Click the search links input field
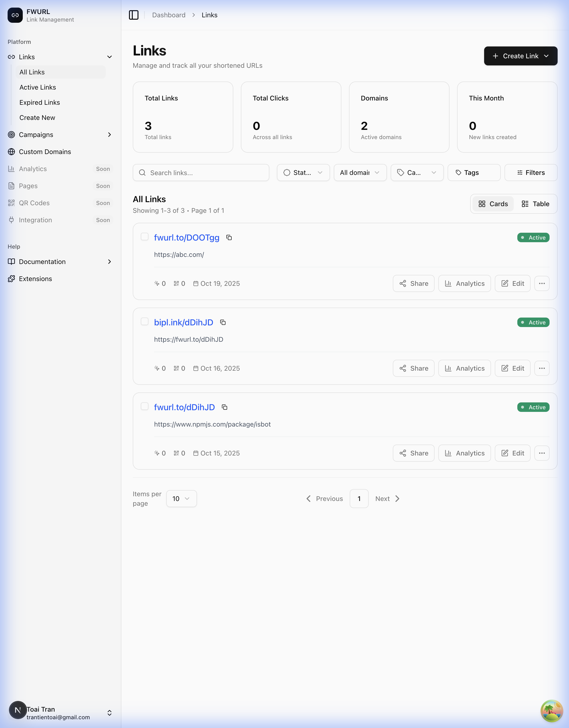Viewport: 569px width, 728px height. point(200,173)
